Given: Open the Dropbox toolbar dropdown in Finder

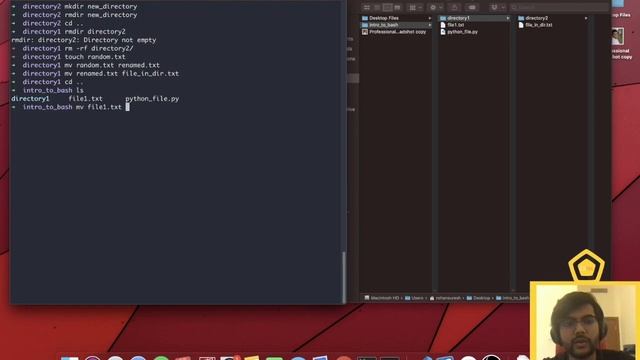Looking at the screenshot, I should coord(498,7).
